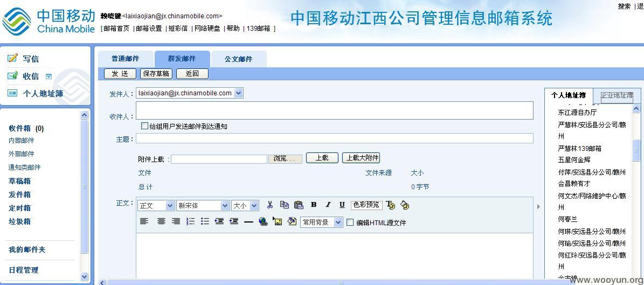
Task: Open the 发件人 sender dropdown
Action: (239, 93)
